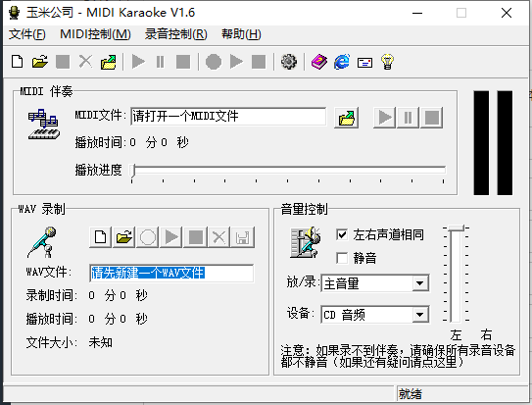Click the 如果还有疑问请点这里 help note
532x405 pixels.
click(398, 363)
